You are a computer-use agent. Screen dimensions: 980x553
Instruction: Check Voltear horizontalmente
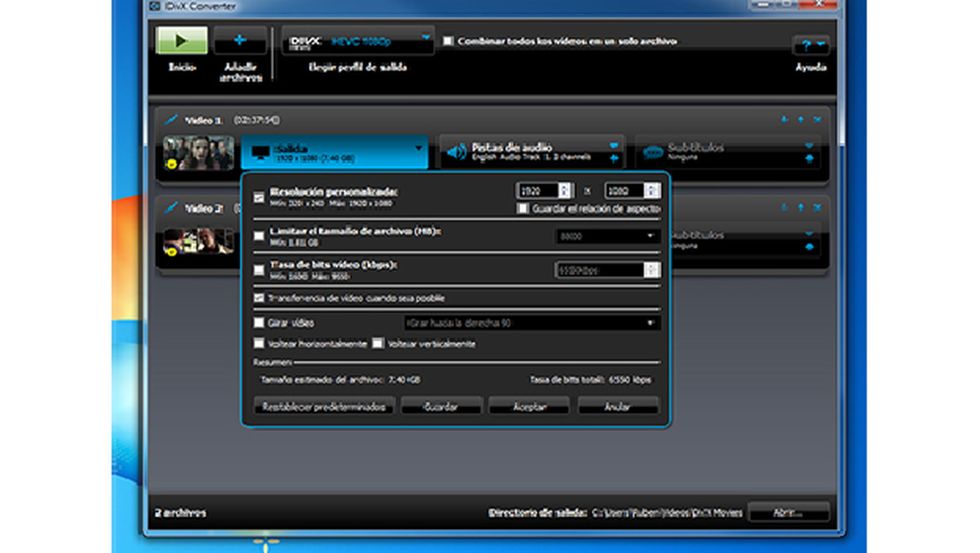[259, 343]
